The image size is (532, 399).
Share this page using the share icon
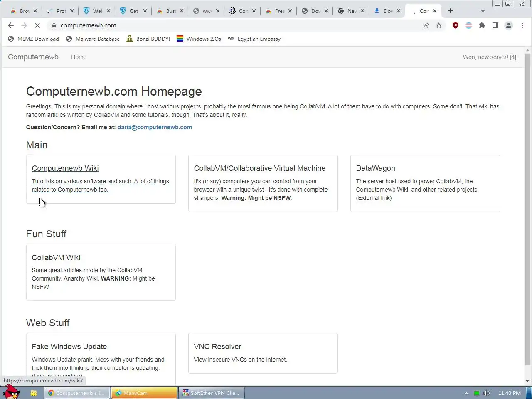426,25
